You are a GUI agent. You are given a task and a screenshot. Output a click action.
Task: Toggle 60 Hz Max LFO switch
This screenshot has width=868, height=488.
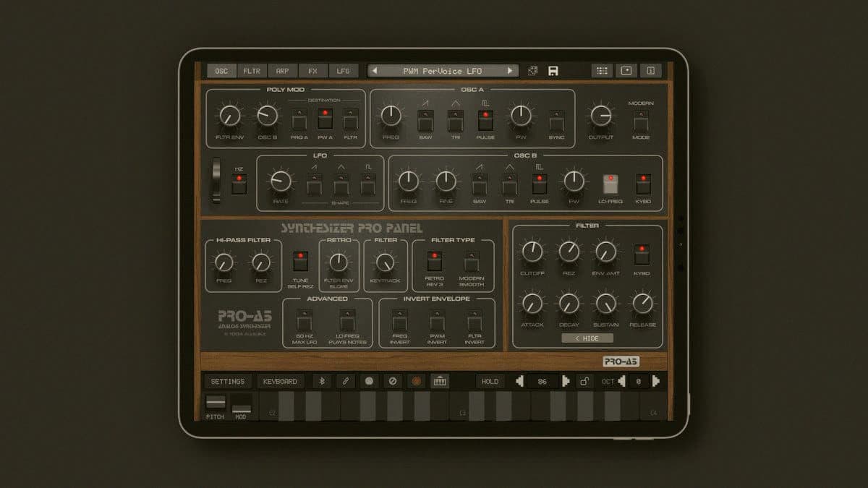pyautogui.click(x=304, y=321)
